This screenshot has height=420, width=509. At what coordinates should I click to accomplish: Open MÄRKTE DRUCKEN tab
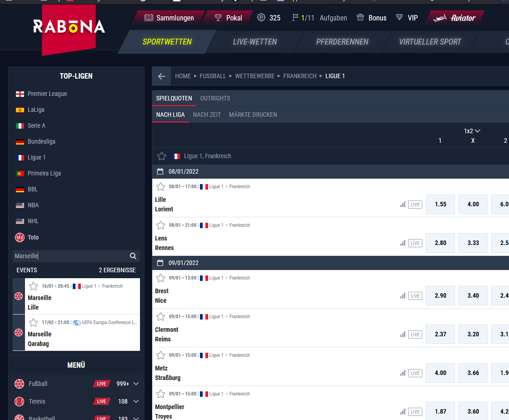coord(253,115)
